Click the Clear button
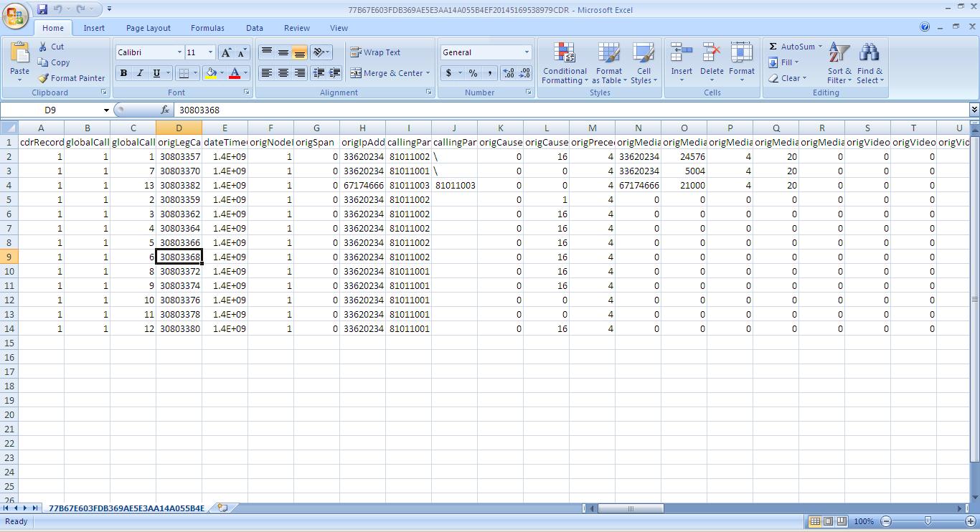 coord(787,78)
